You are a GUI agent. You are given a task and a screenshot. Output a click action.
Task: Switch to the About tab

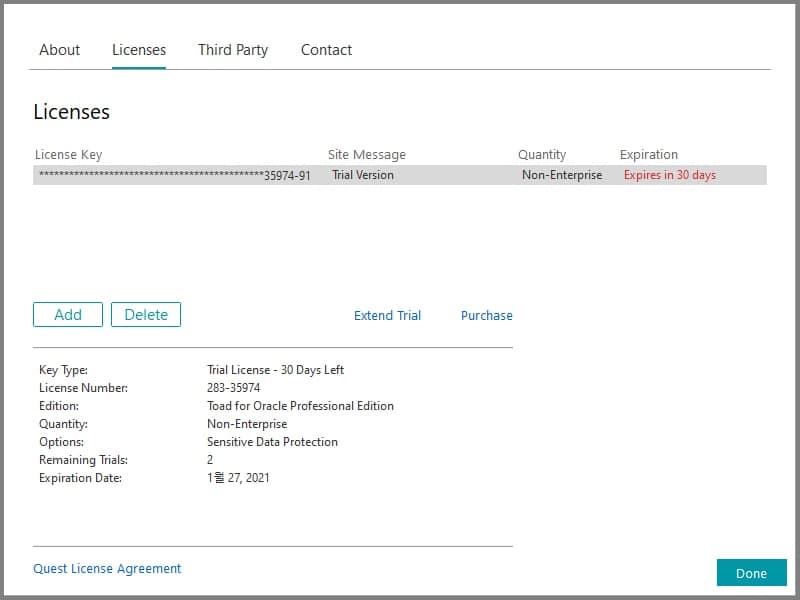(x=60, y=50)
